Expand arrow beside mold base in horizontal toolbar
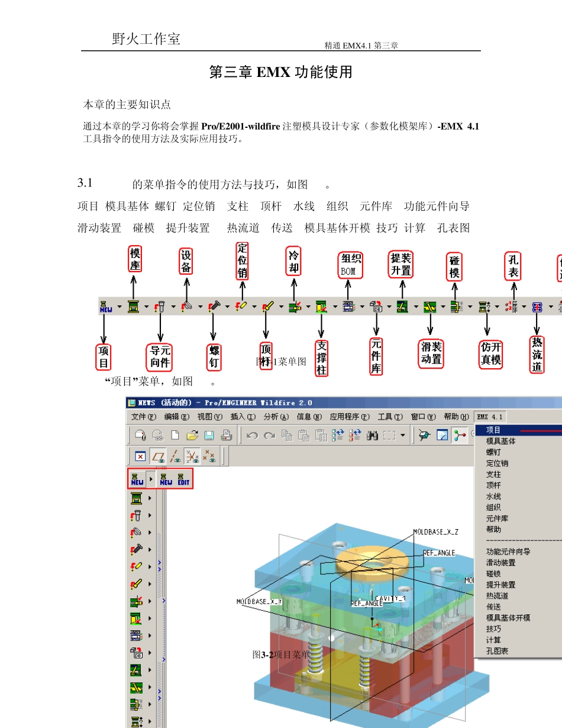This screenshot has height=728, width=562. (x=147, y=307)
